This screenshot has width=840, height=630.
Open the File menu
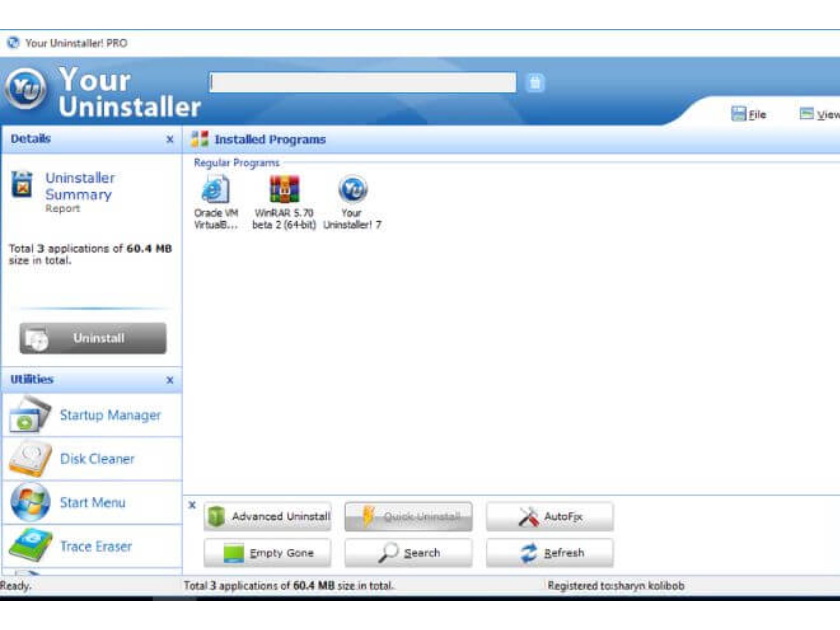coord(749,114)
